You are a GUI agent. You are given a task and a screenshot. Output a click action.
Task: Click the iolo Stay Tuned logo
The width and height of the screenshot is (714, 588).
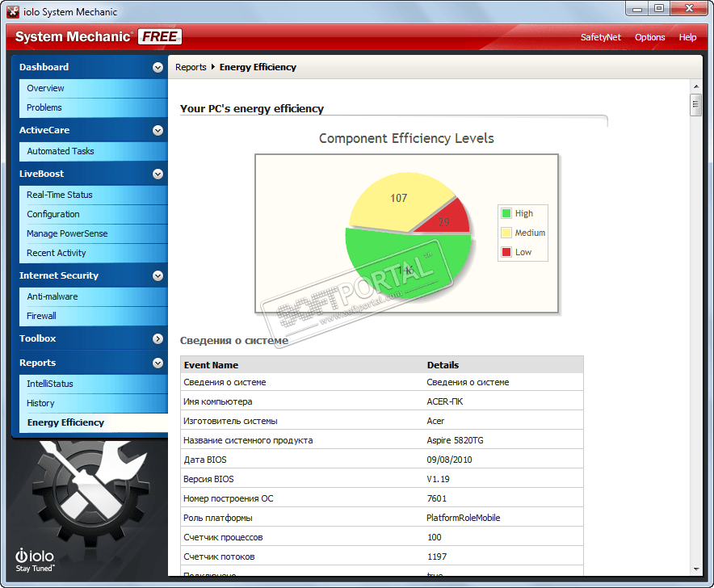35,560
